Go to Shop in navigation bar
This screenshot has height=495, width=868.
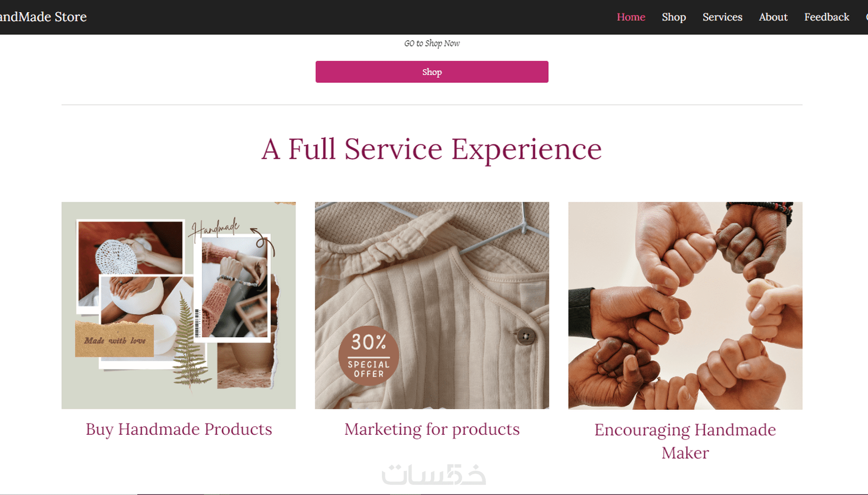pyautogui.click(x=673, y=17)
